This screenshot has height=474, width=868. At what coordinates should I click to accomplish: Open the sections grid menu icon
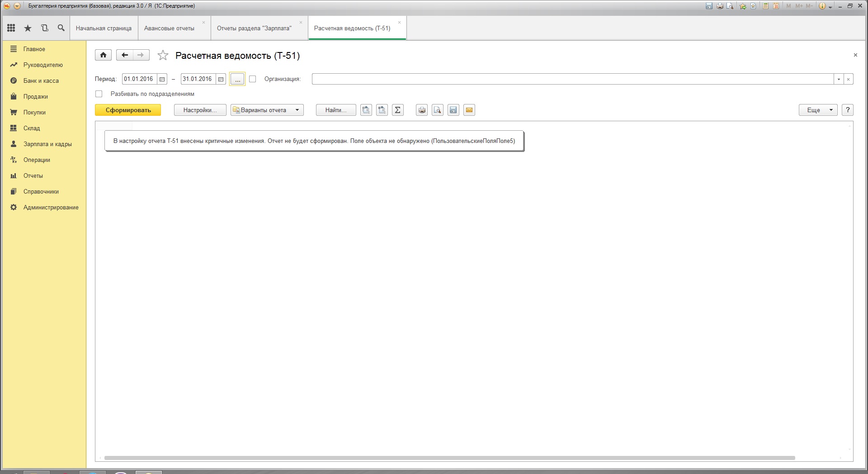(11, 28)
